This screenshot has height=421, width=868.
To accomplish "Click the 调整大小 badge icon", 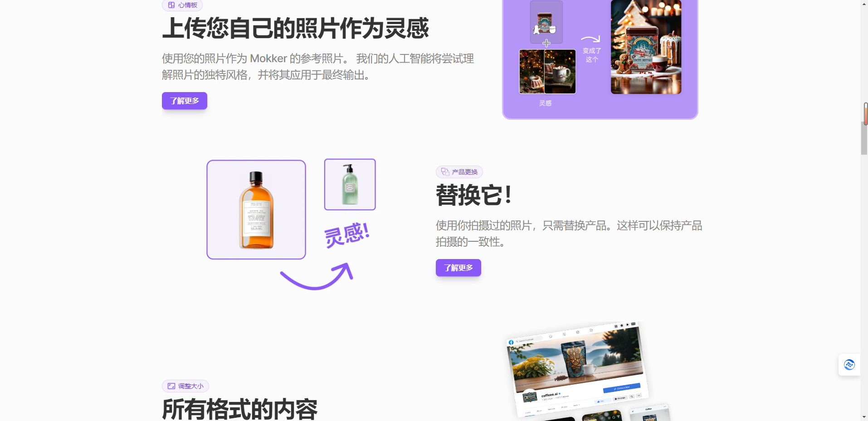I will [171, 386].
